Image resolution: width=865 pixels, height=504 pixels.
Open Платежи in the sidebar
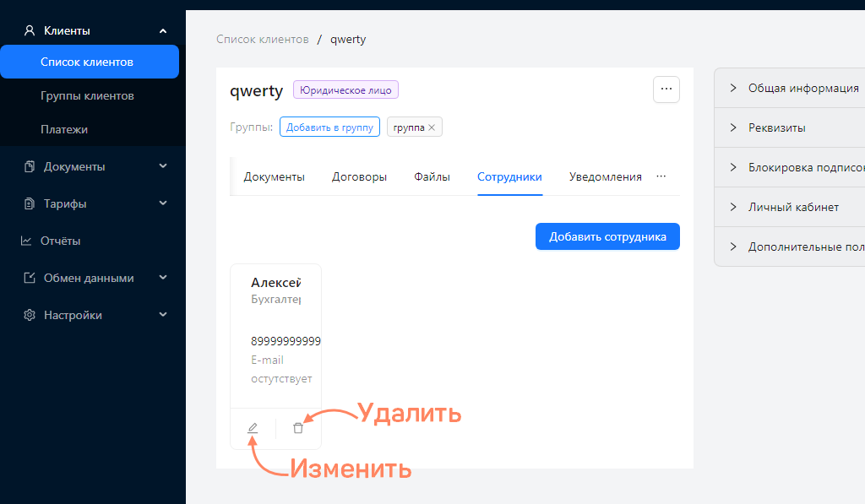tap(64, 130)
